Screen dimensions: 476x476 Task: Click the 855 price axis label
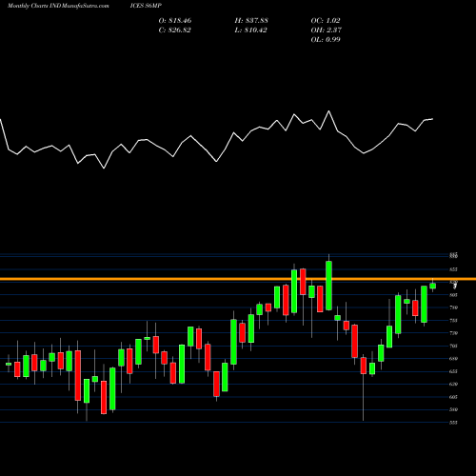(x=453, y=269)
